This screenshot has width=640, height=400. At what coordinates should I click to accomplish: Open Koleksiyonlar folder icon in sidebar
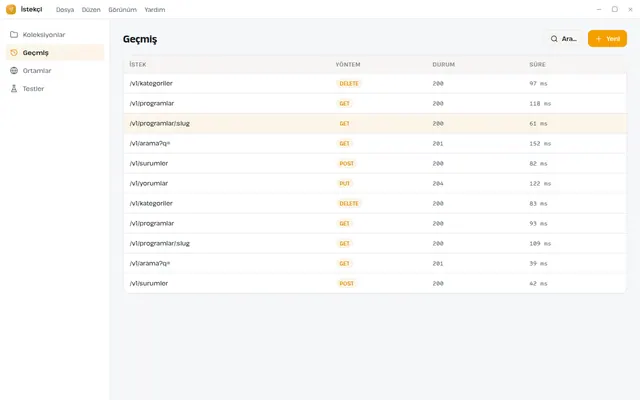14,35
